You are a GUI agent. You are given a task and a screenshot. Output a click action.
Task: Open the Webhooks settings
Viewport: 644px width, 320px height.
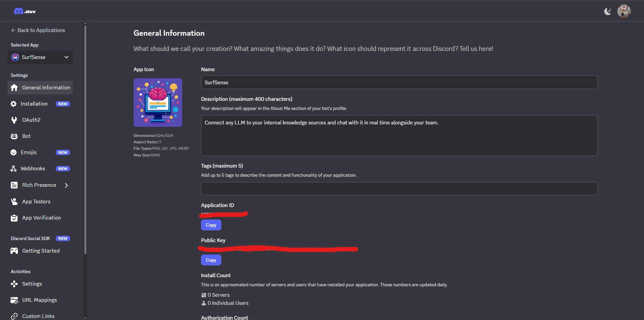tap(33, 168)
